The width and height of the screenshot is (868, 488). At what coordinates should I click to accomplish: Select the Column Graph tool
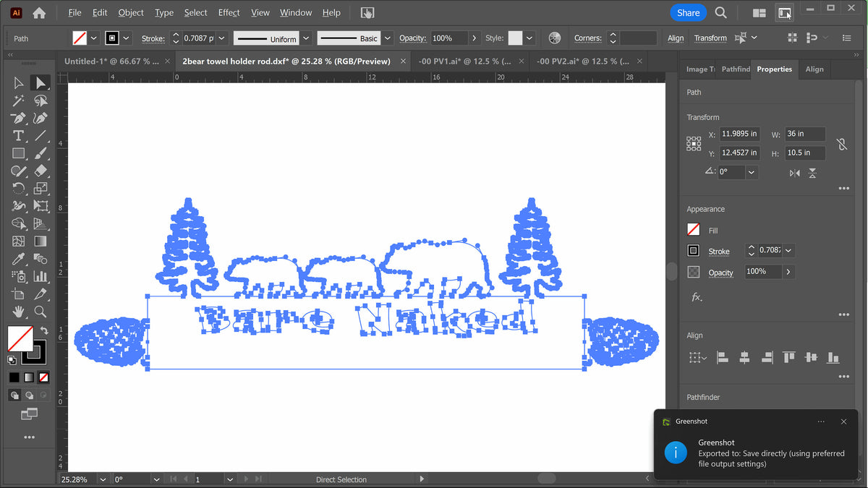41,276
